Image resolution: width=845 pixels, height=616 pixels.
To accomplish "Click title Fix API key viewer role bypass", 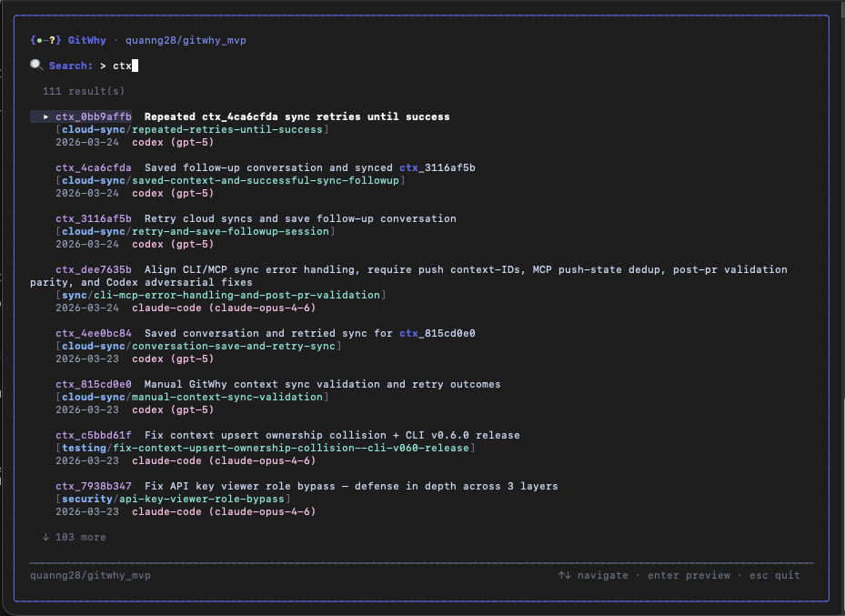I will pyautogui.click(x=351, y=486).
